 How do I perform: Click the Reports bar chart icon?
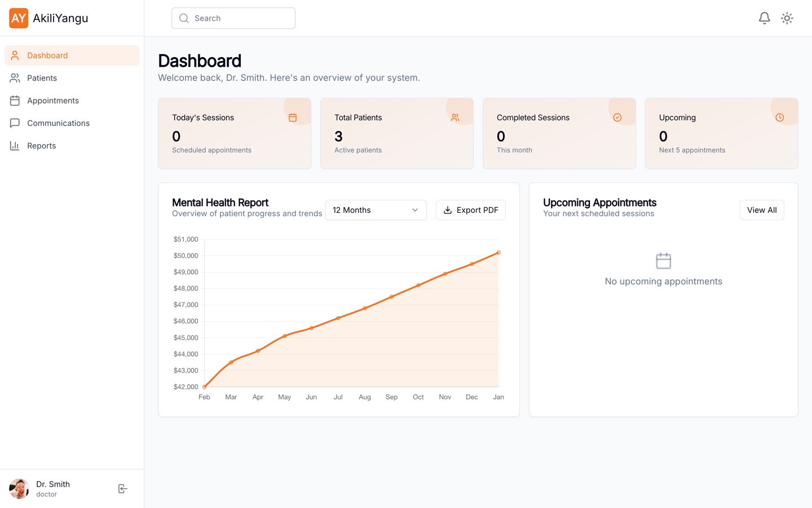point(15,146)
